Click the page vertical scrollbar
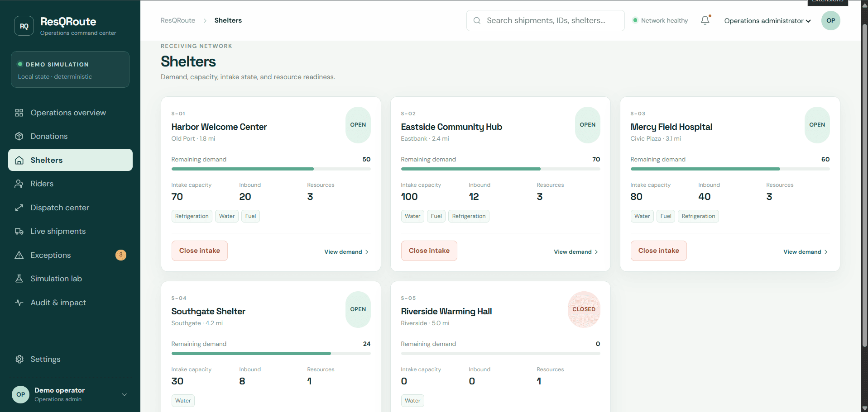 pos(864,185)
